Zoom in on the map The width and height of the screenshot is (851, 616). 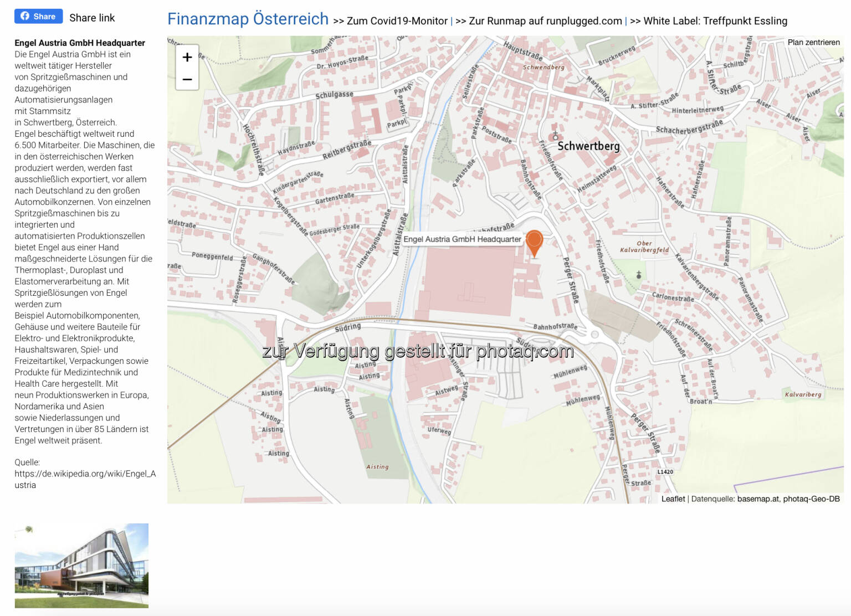click(187, 57)
